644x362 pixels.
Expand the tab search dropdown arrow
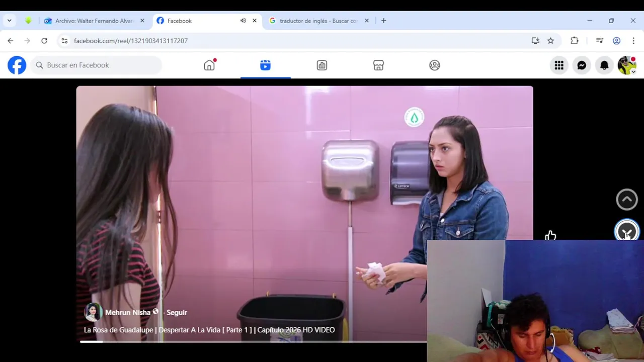(x=9, y=21)
